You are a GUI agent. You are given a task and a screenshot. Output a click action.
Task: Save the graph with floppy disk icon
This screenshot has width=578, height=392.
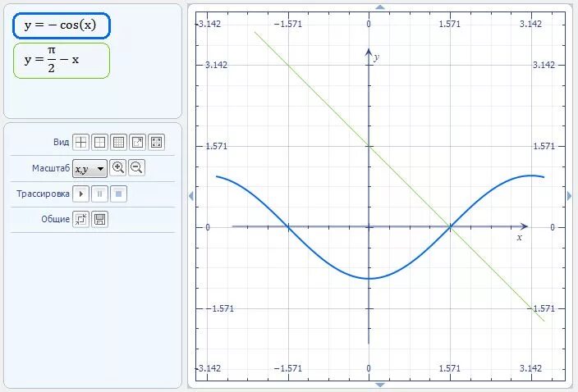(x=99, y=220)
